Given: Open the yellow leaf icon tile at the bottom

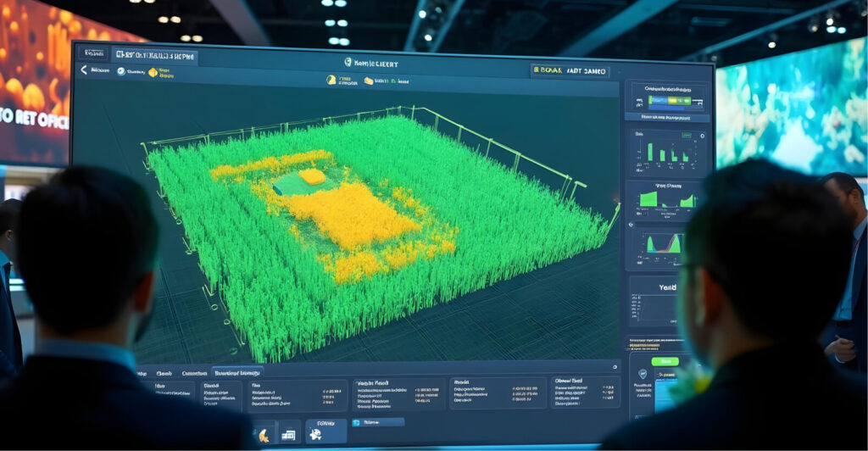Looking at the screenshot, I should click(x=264, y=435).
